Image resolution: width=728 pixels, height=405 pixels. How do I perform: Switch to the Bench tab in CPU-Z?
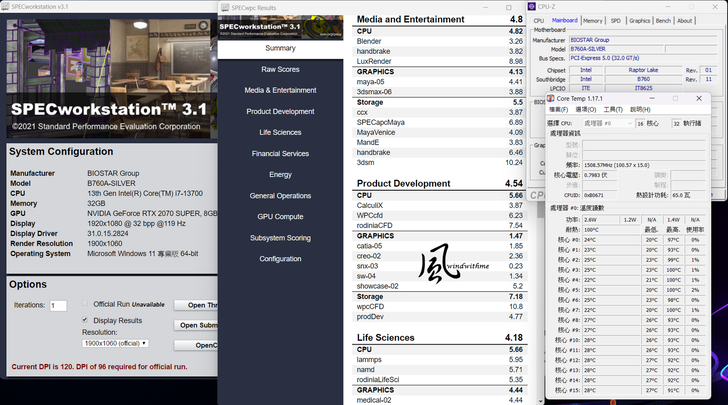pos(663,21)
